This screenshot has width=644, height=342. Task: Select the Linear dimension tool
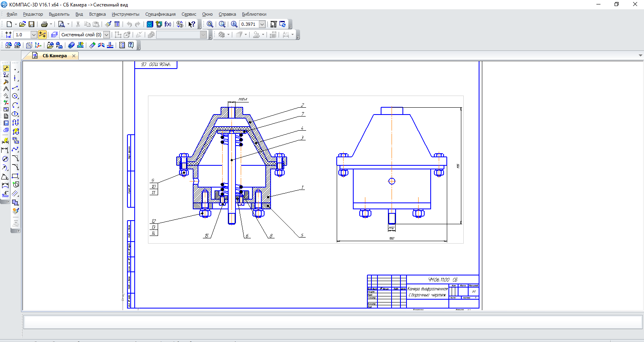pos(5,150)
